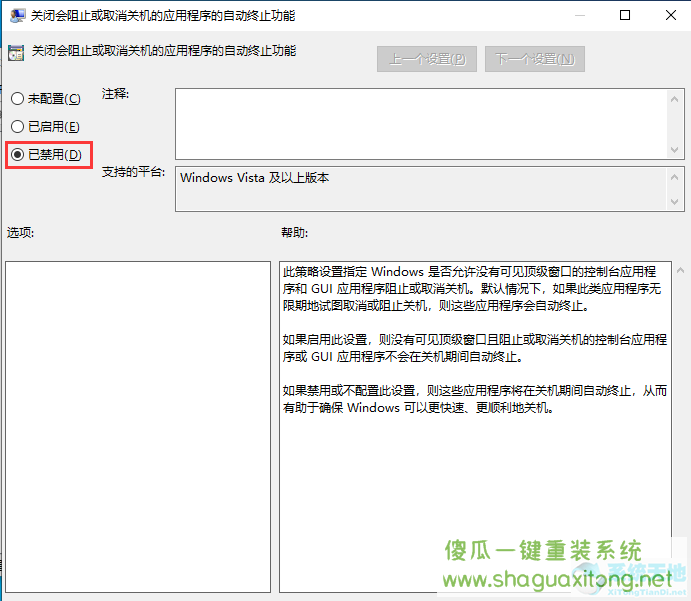Click the supported platform box scroll-up arrow
Viewport: 691px width, 601px height.
[674, 177]
